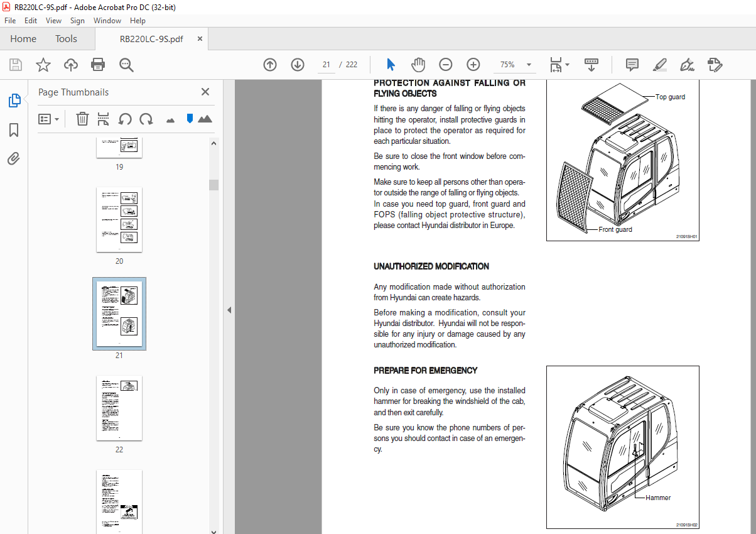Select the Hand pan tool
Viewport: 756px width, 534px height.
[418, 65]
